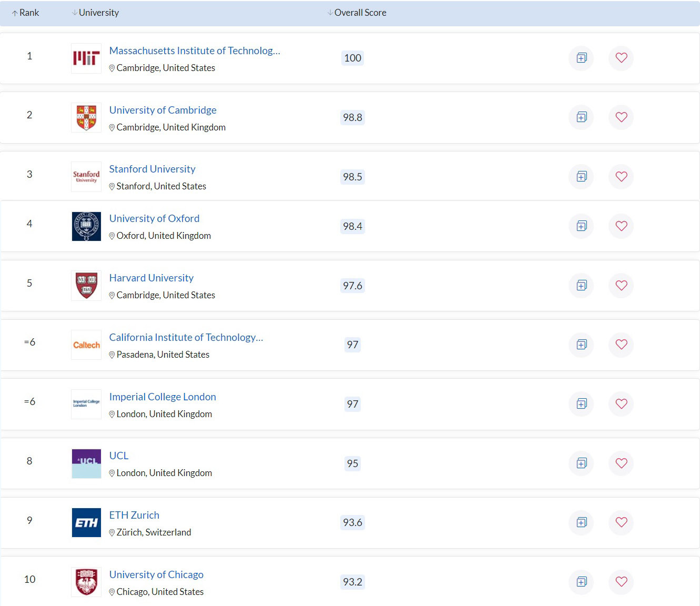Click compare icon in UCL row
This screenshot has width=700, height=606.
coord(581,463)
